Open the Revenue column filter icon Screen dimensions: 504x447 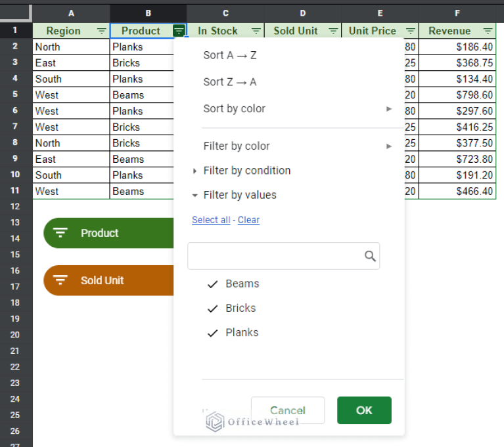488,31
